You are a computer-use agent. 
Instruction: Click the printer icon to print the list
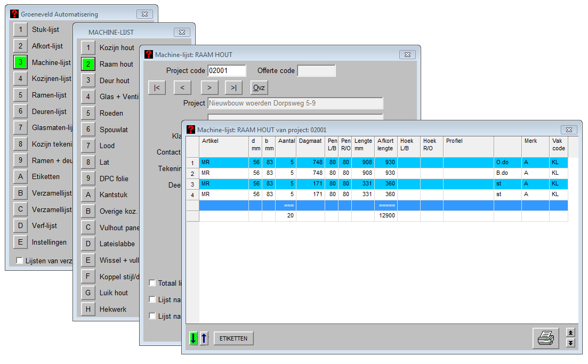[x=545, y=338]
